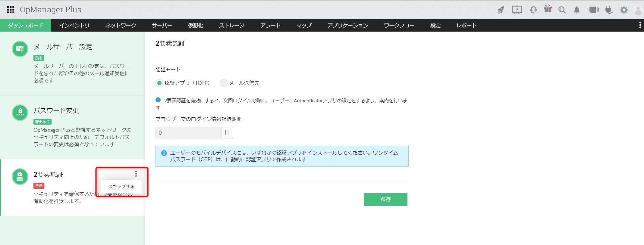Click the mail server settings envelope icon
The image size is (644, 245).
pos(20,49)
